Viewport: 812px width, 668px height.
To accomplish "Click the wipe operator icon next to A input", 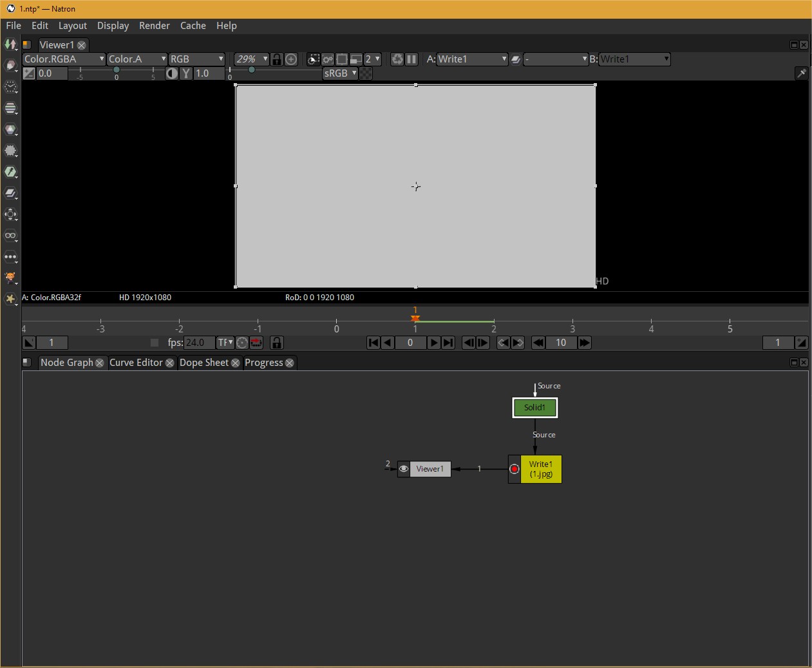I will tap(516, 59).
